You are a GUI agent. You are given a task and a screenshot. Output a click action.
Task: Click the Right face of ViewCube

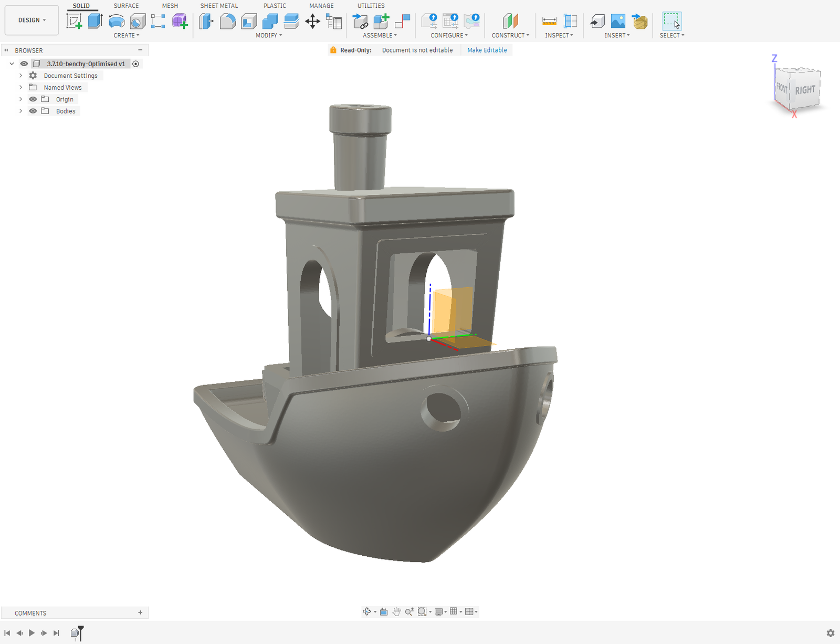(805, 90)
